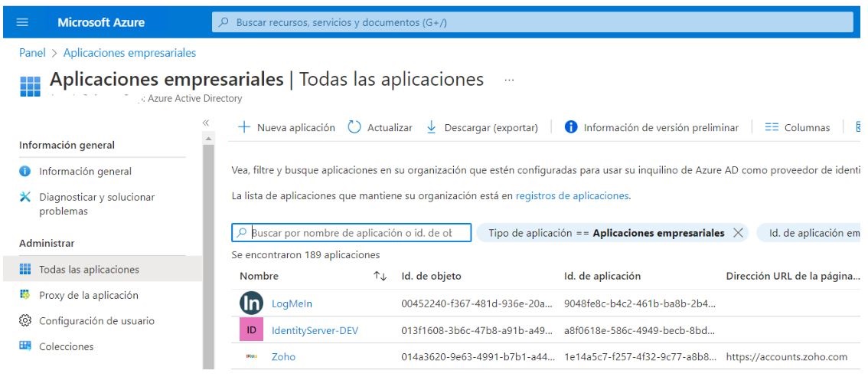Open Aplicaciones empresariales breadcrumb link

pyautogui.click(x=129, y=53)
